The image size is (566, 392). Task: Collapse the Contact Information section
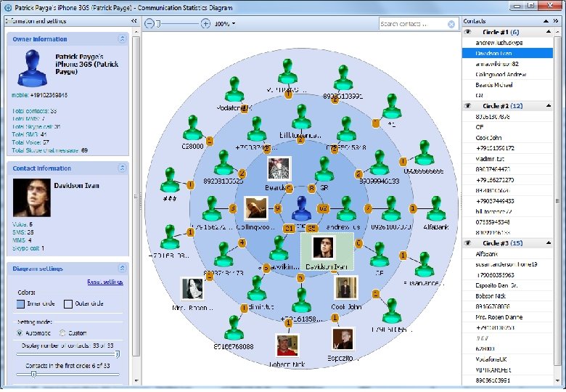point(122,168)
